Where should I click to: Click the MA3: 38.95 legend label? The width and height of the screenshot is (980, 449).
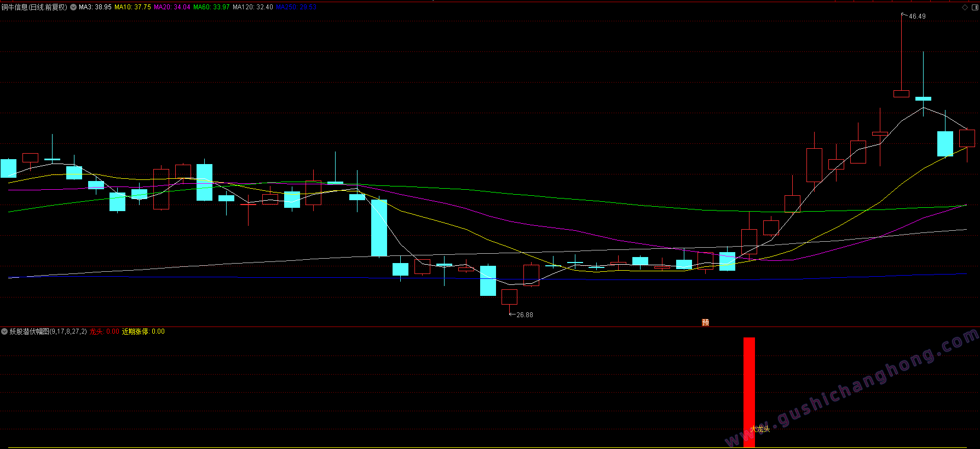pyautogui.click(x=95, y=7)
